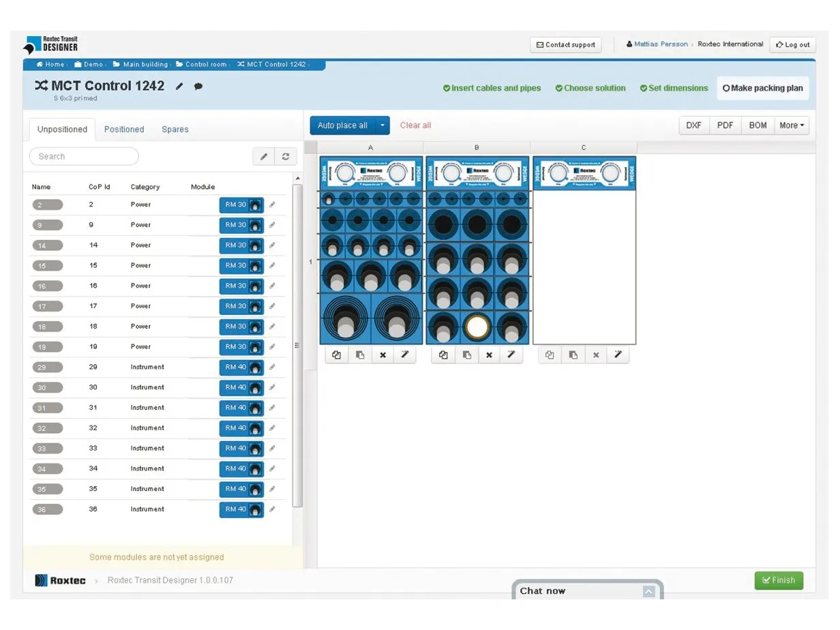This screenshot has height=630, width=840.
Task: Clear frame column C with the X button
Action: pyautogui.click(x=595, y=355)
